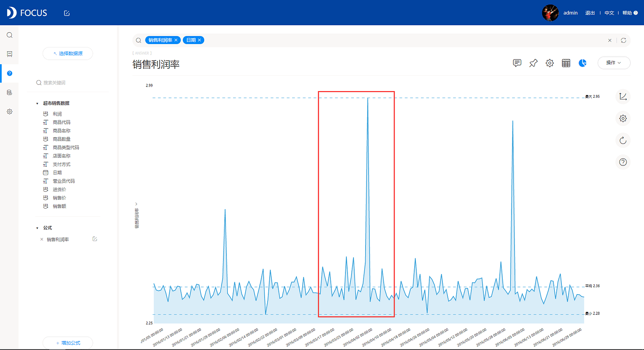The image size is (644, 350).
Task: Refresh search with circular arrows icon
Action: click(x=623, y=40)
